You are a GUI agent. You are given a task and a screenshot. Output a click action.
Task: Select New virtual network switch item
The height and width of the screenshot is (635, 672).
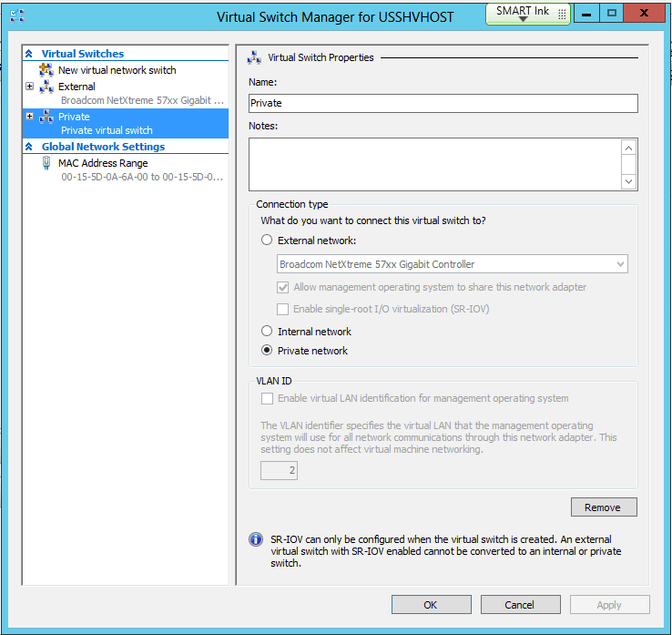point(117,70)
